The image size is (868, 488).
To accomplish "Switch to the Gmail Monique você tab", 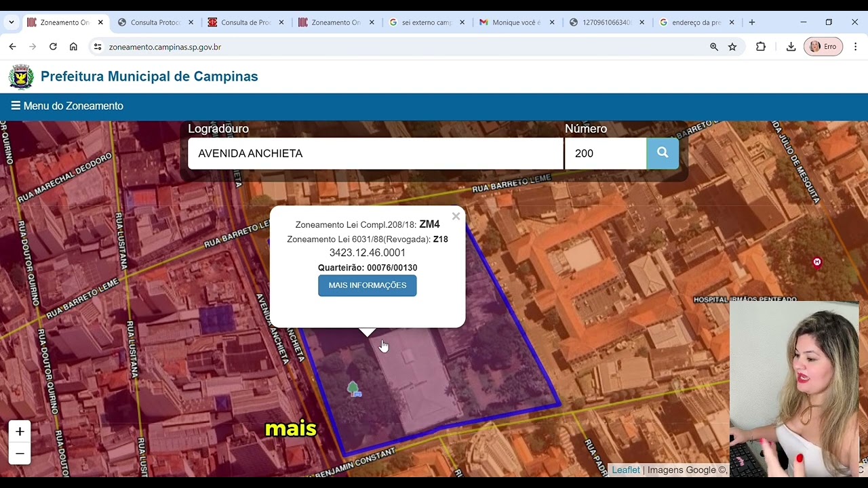I will point(517,22).
